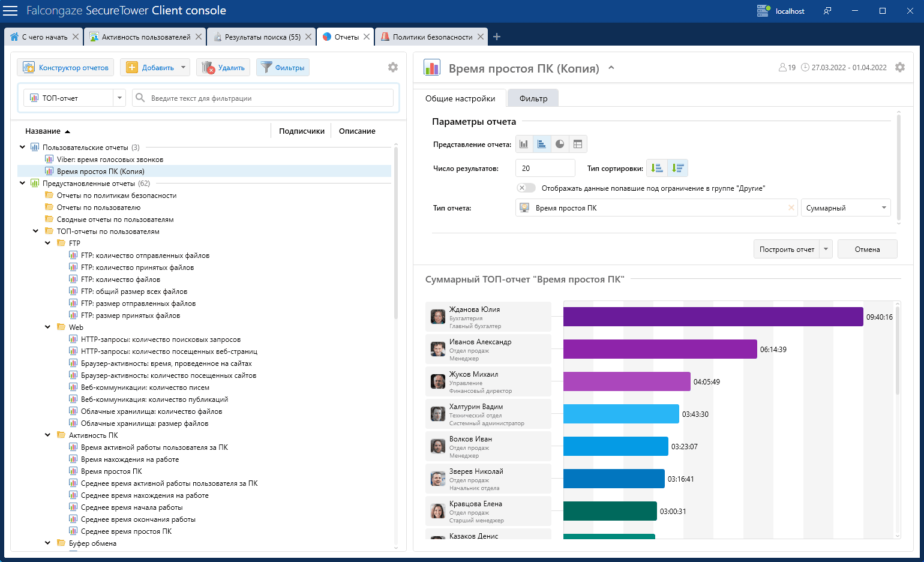Expand 'Построить отчет' split-button arrow
This screenshot has height=562, width=924.
(x=826, y=250)
